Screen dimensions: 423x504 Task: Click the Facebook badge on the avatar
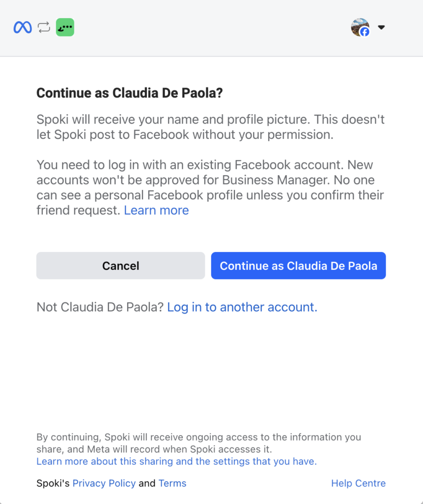pos(364,32)
